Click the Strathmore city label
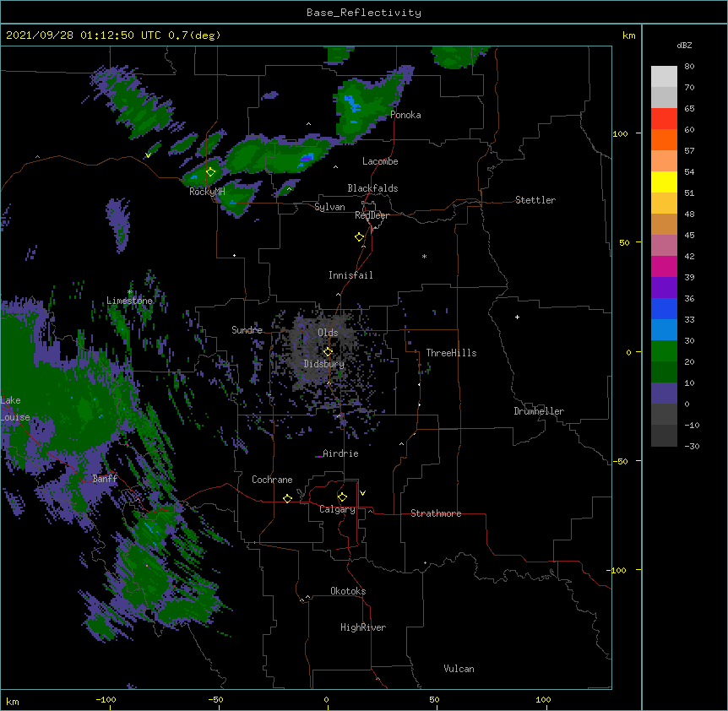Image resolution: width=728 pixels, height=711 pixels. coord(436,513)
